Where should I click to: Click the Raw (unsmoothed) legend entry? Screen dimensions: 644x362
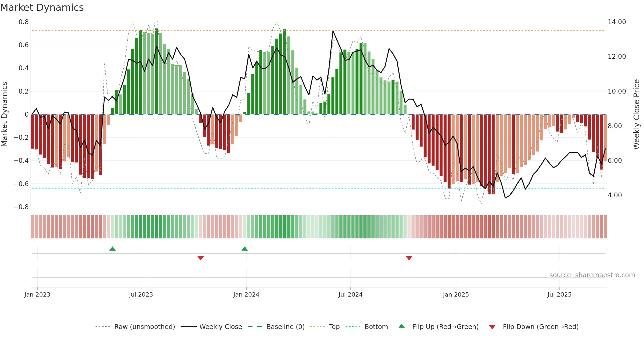[x=135, y=327]
